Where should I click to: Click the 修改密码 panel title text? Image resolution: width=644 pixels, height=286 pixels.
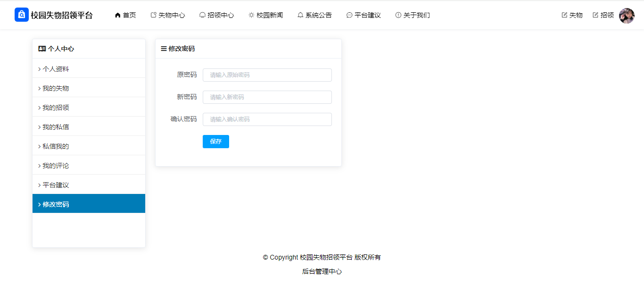pos(182,49)
